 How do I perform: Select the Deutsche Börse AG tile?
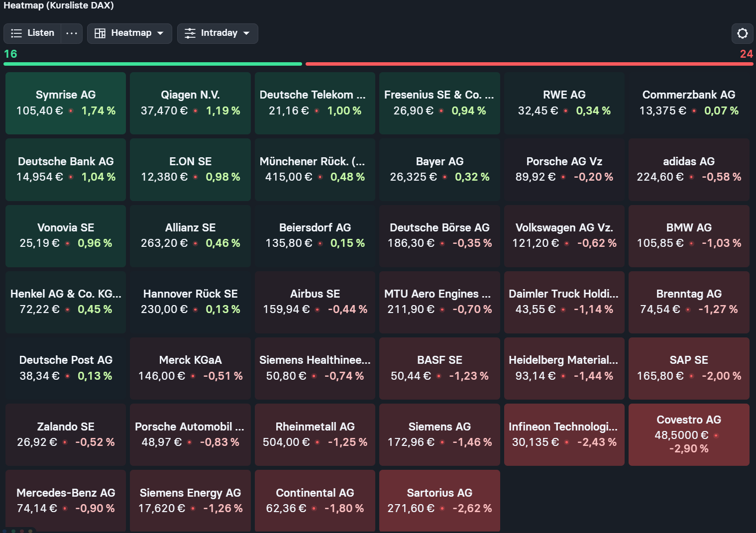pyautogui.click(x=439, y=236)
